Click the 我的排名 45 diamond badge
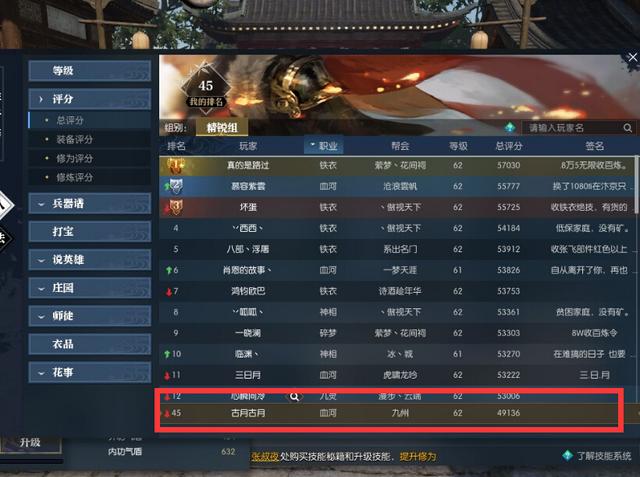The height and width of the screenshot is (477, 640). click(x=206, y=88)
